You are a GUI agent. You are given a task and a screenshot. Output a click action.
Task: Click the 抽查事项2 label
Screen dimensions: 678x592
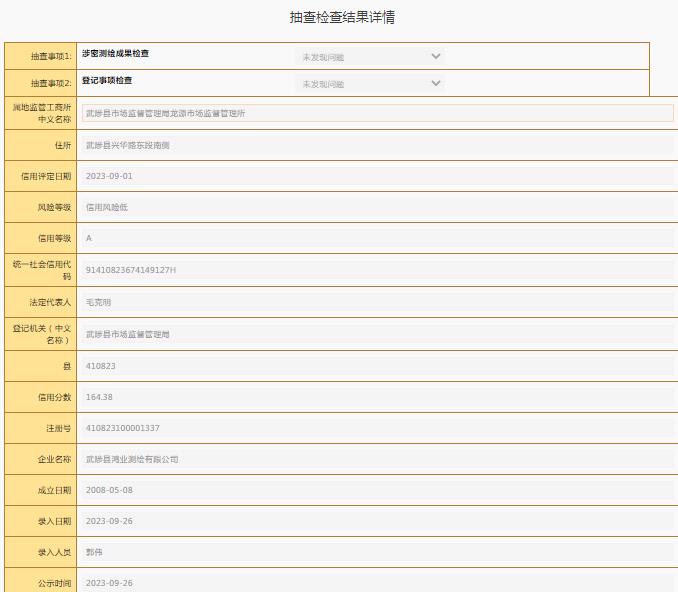[x=51, y=83]
